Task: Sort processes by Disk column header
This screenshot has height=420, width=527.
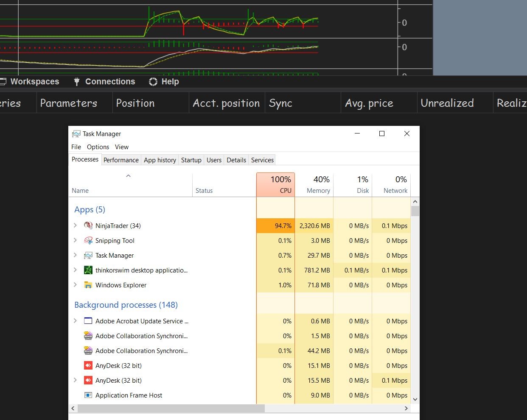Action: coord(353,185)
